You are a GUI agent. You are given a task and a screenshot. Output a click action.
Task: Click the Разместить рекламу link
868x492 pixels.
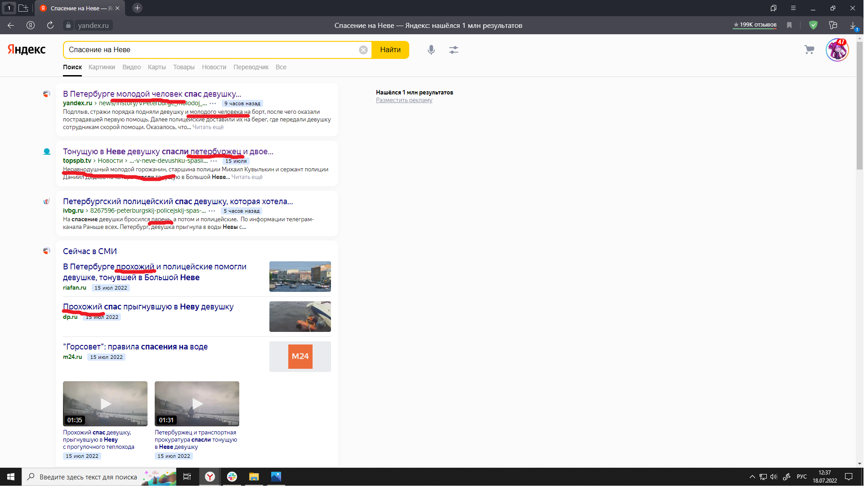pyautogui.click(x=404, y=100)
